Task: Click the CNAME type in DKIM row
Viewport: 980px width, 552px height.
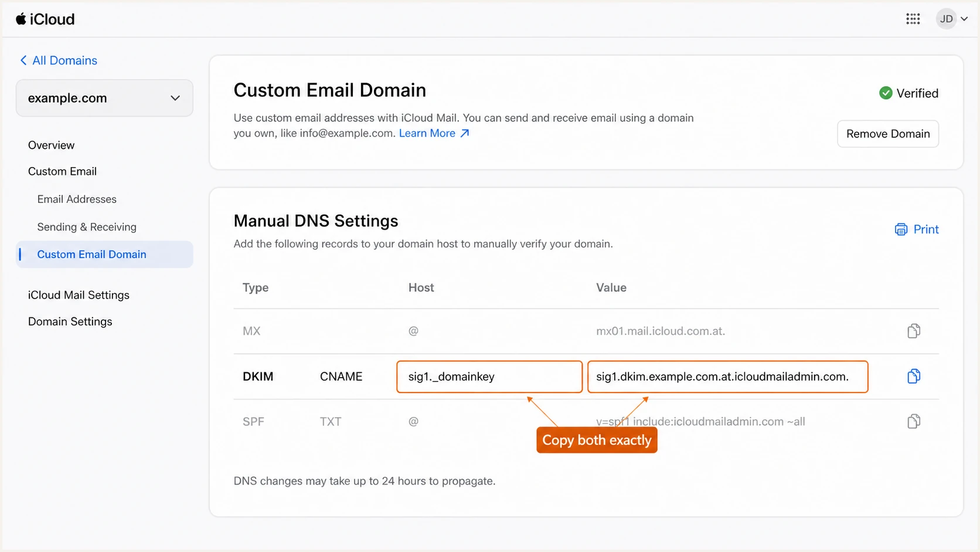Action: point(341,377)
